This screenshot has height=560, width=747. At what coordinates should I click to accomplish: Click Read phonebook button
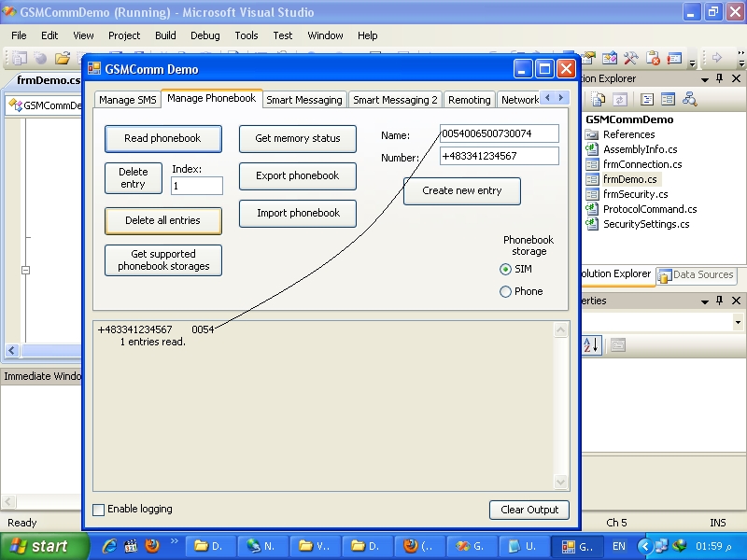click(x=162, y=138)
